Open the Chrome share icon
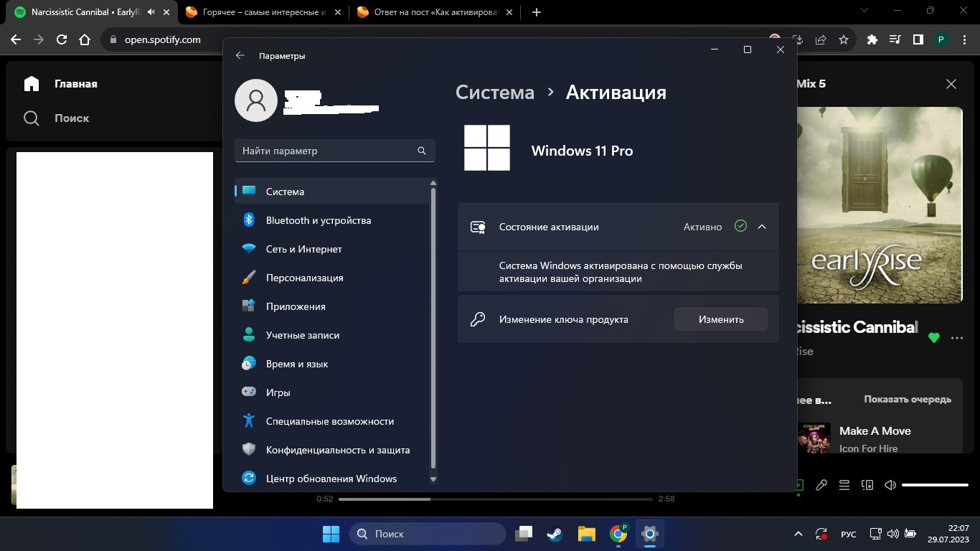 point(821,40)
